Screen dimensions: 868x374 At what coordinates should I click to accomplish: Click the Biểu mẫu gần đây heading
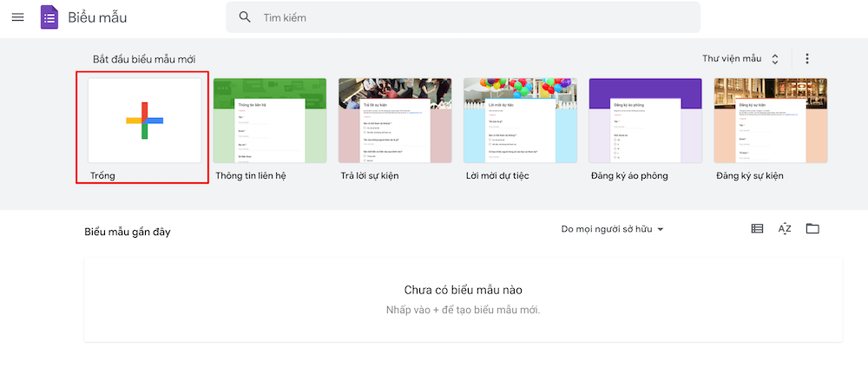pos(128,232)
